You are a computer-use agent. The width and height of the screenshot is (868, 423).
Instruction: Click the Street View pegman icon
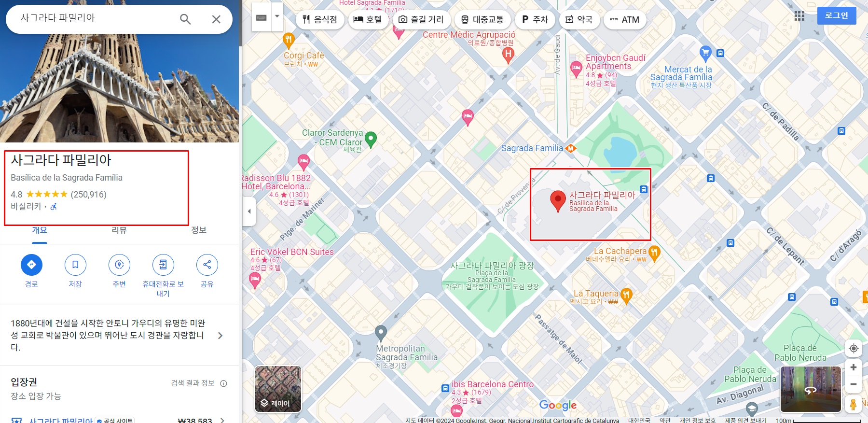(x=854, y=404)
